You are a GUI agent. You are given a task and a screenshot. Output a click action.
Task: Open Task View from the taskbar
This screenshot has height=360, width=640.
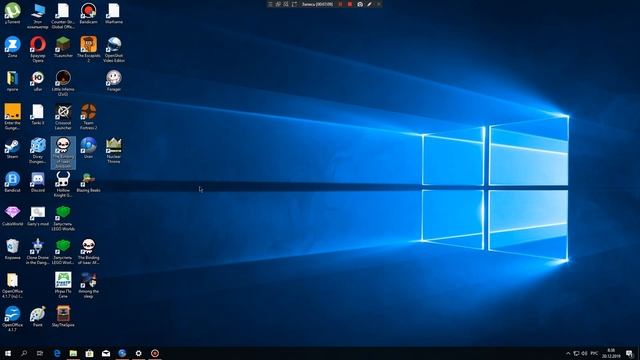click(40, 353)
